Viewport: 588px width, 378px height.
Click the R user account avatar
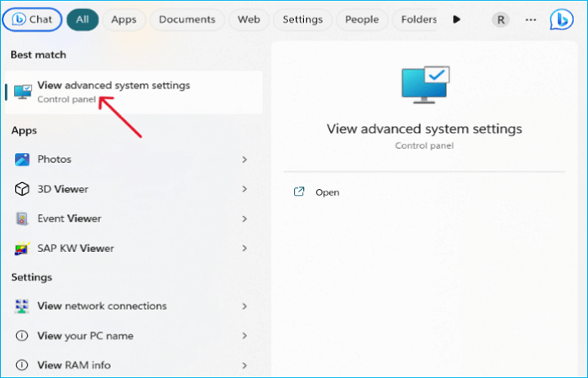(x=501, y=18)
